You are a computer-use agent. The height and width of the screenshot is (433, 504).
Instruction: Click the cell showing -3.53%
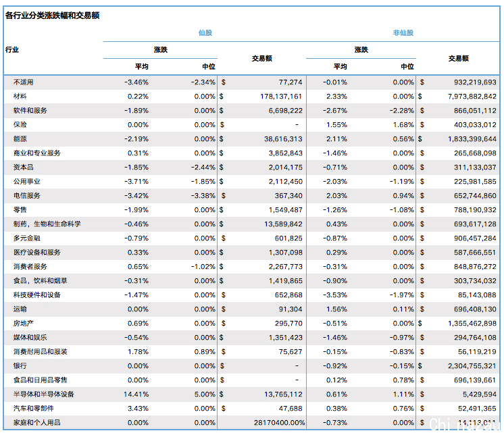(335, 295)
